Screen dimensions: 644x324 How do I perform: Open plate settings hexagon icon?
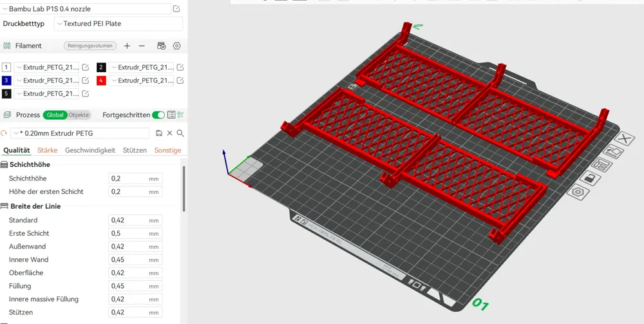coord(578,191)
